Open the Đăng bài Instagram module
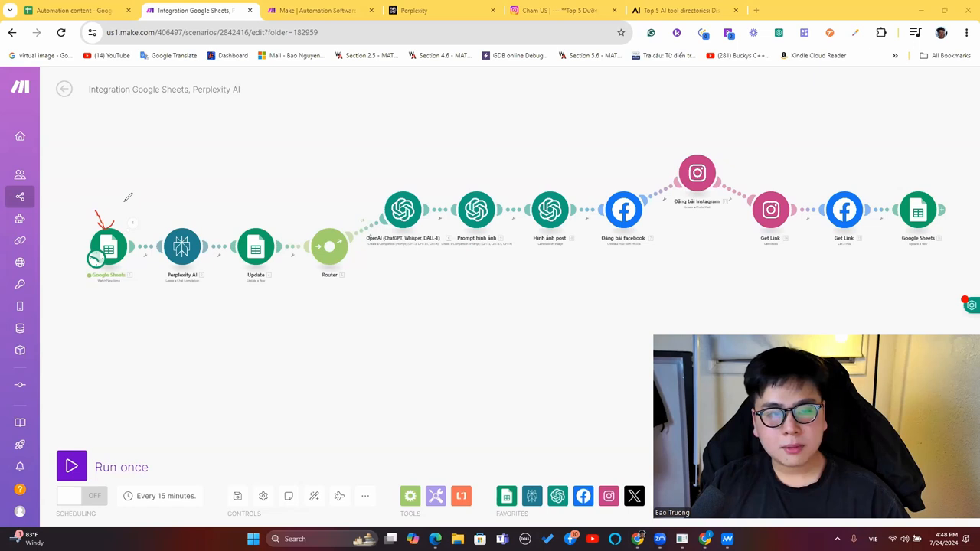Image resolution: width=980 pixels, height=551 pixels. (x=697, y=173)
